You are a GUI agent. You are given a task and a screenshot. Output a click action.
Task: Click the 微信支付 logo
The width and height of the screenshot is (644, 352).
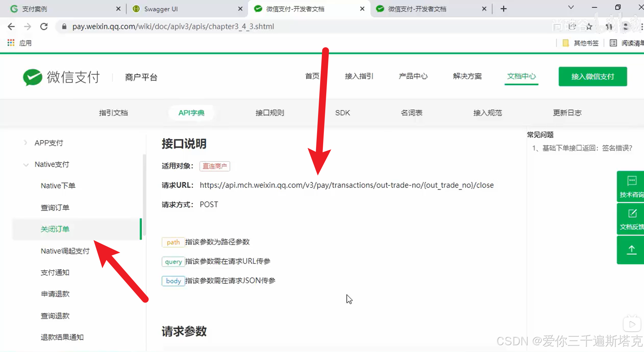coord(61,77)
